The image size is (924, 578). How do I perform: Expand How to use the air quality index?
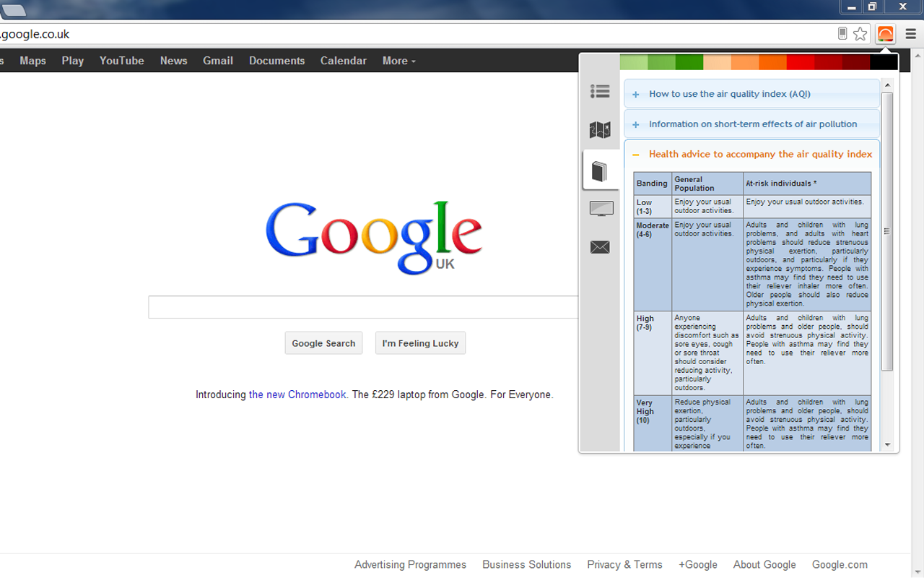click(x=752, y=94)
